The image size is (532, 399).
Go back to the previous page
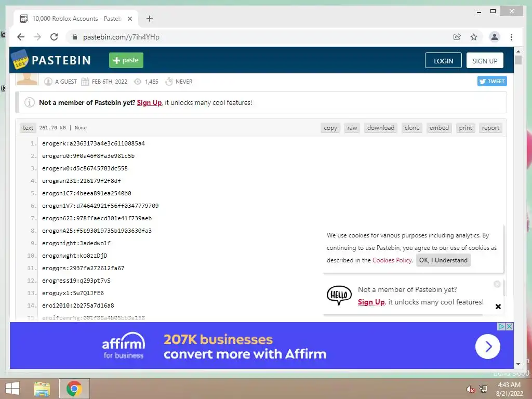click(x=21, y=37)
